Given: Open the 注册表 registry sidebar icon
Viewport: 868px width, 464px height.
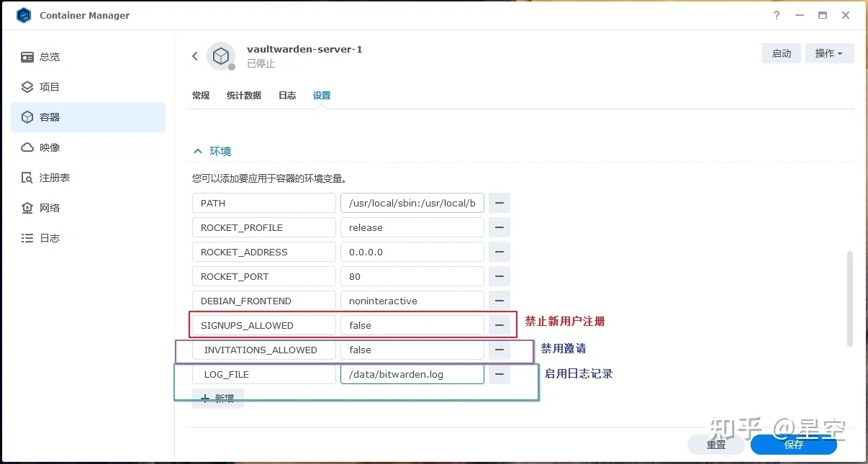Looking at the screenshot, I should coord(27,178).
